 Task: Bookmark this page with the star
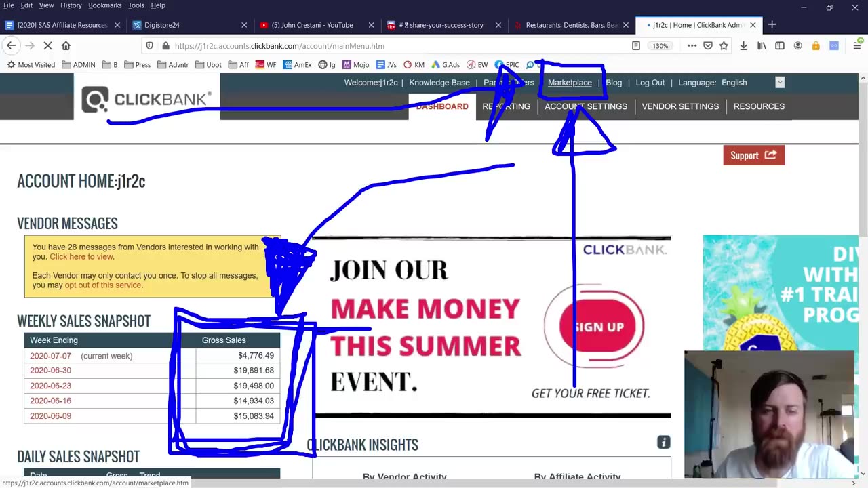(724, 45)
